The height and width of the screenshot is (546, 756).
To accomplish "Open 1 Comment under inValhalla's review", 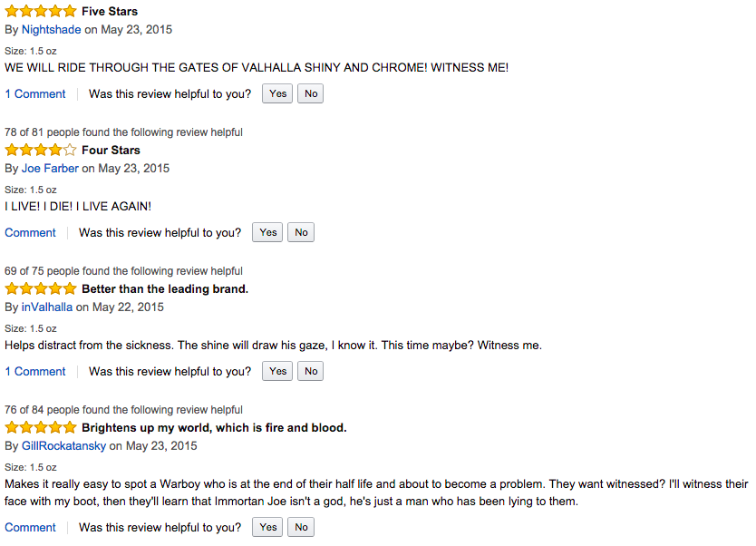I will coord(35,371).
